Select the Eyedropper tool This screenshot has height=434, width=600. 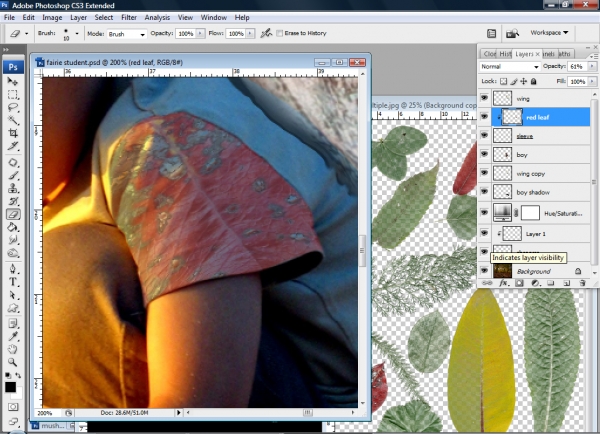tap(13, 336)
